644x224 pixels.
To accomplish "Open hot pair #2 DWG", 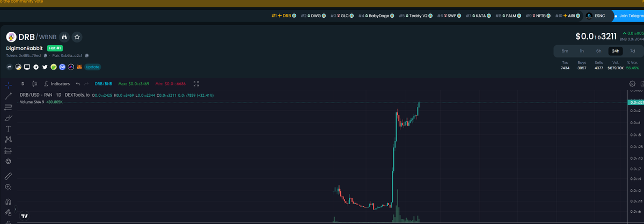I will 313,16.
